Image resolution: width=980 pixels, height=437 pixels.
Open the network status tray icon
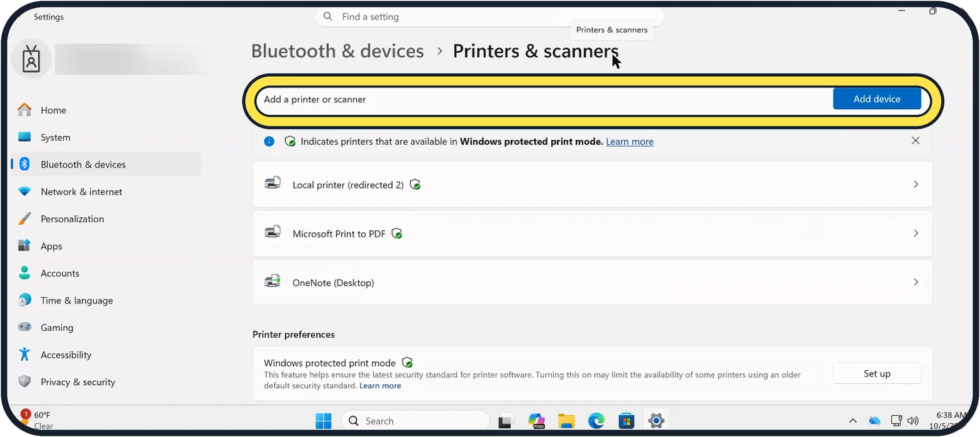[x=896, y=421]
